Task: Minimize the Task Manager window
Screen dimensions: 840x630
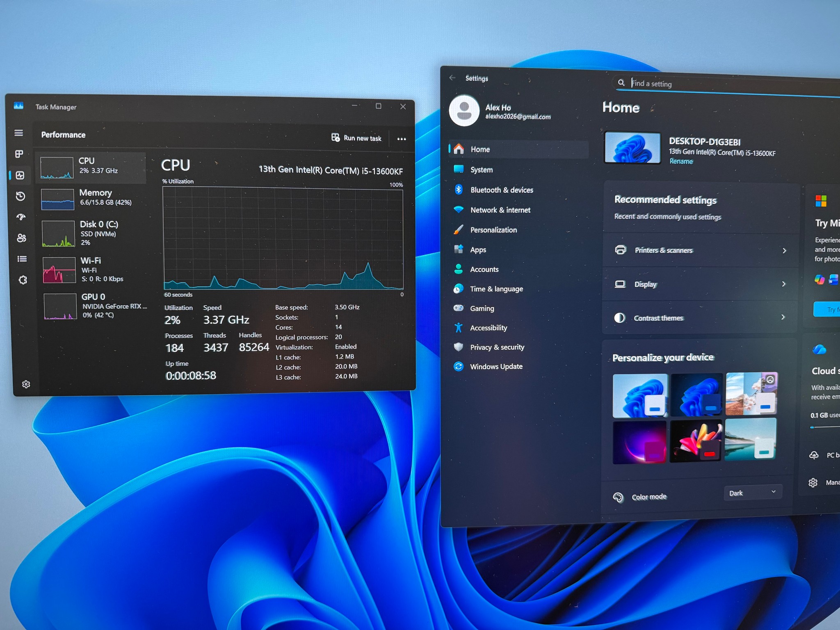Action: pos(354,106)
